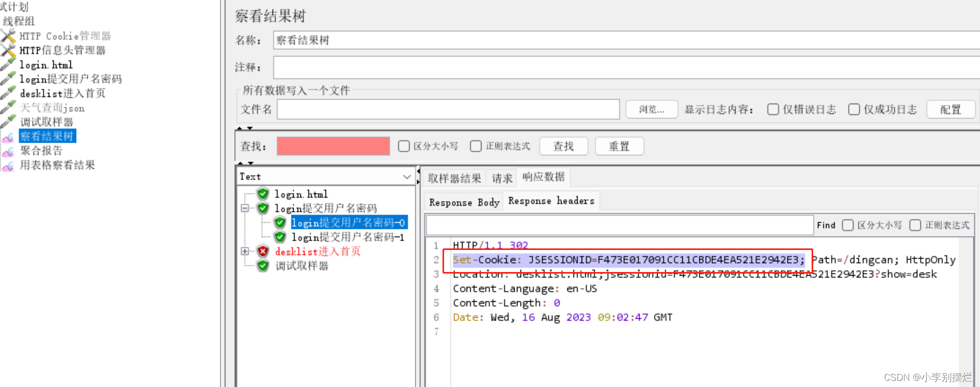This screenshot has height=387, width=980.
Task: Focus the 文件名 filename field
Action: point(448,109)
